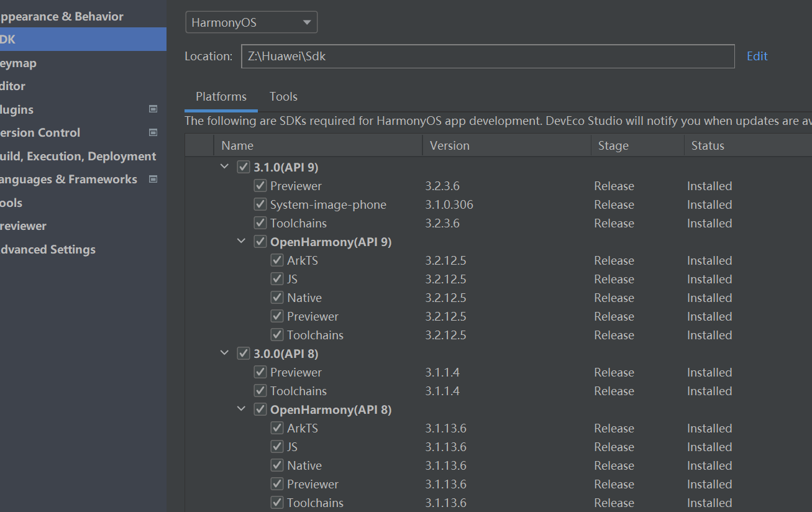Select Previewer 3.2.12.5 row

pyautogui.click(x=498, y=316)
